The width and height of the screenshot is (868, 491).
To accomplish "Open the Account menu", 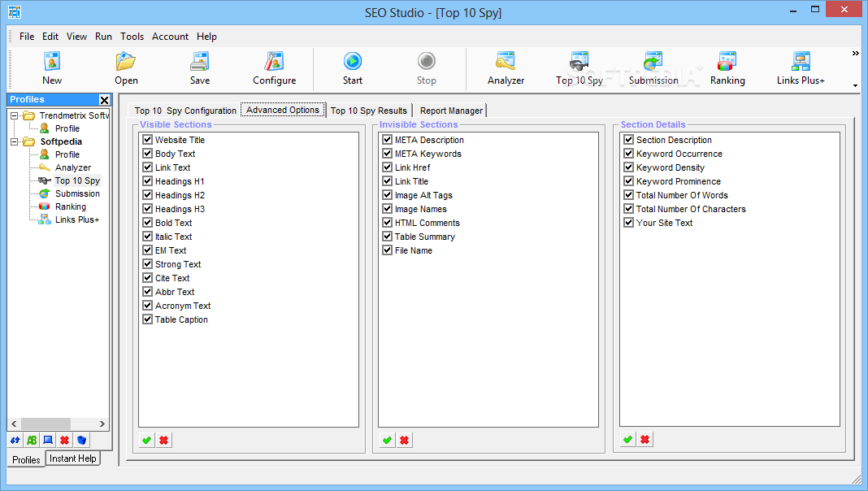I will click(x=171, y=37).
